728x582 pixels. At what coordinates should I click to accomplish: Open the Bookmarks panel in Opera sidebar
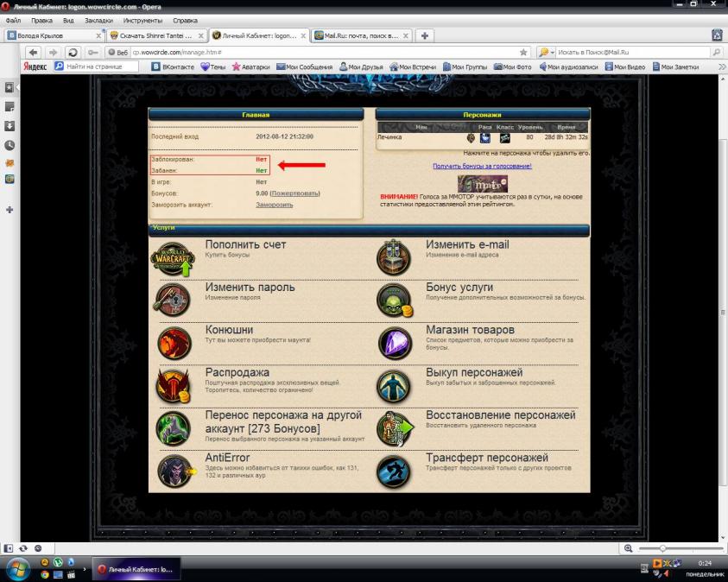9,87
